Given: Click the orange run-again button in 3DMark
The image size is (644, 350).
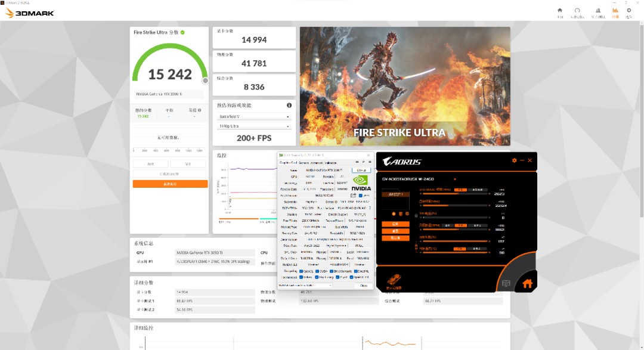Looking at the screenshot, I should [170, 184].
